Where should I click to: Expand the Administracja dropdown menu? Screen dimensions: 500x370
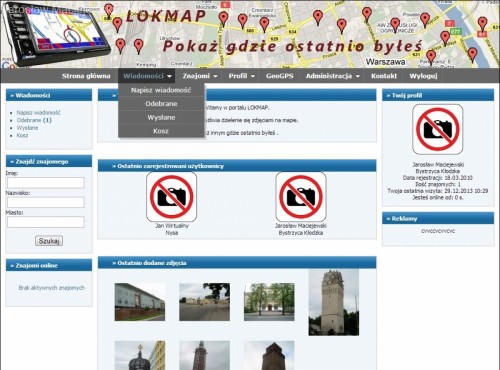click(x=332, y=76)
